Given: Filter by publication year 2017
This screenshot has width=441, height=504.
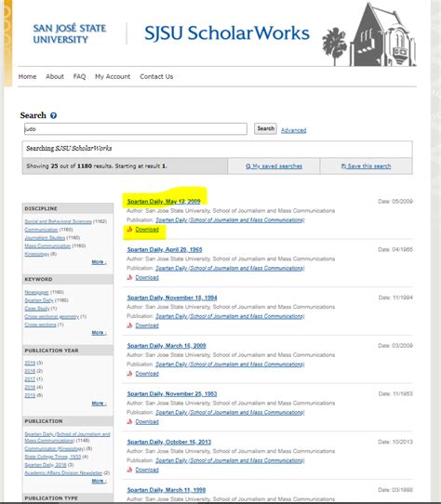Looking at the screenshot, I should point(30,379).
